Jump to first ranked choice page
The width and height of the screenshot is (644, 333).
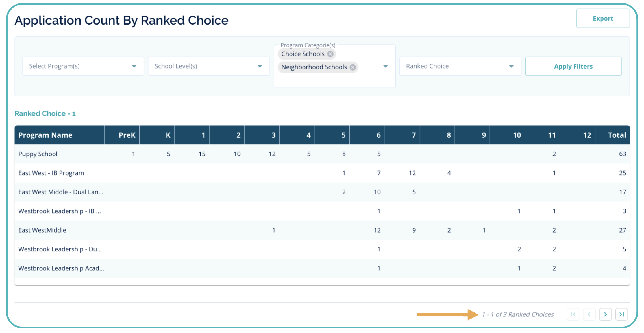tap(573, 314)
